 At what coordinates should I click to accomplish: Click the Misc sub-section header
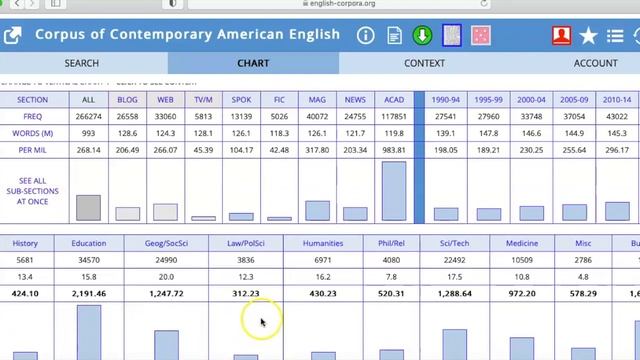[x=583, y=243]
